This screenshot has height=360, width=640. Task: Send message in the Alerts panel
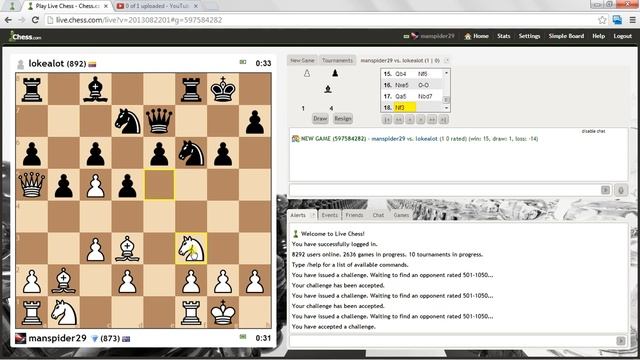tap(621, 341)
